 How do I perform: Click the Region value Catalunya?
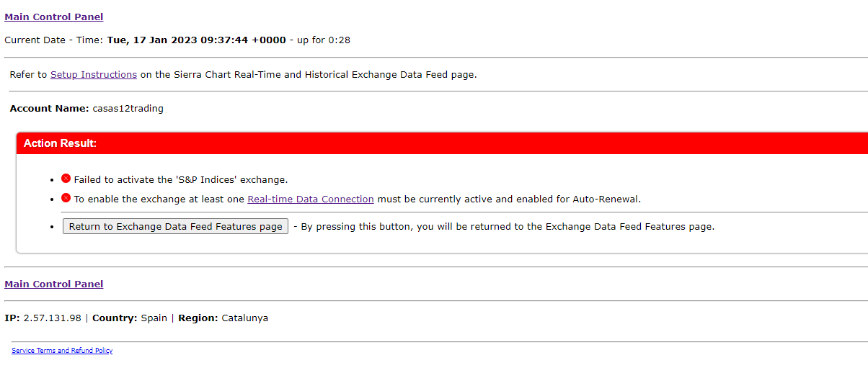pos(244,318)
